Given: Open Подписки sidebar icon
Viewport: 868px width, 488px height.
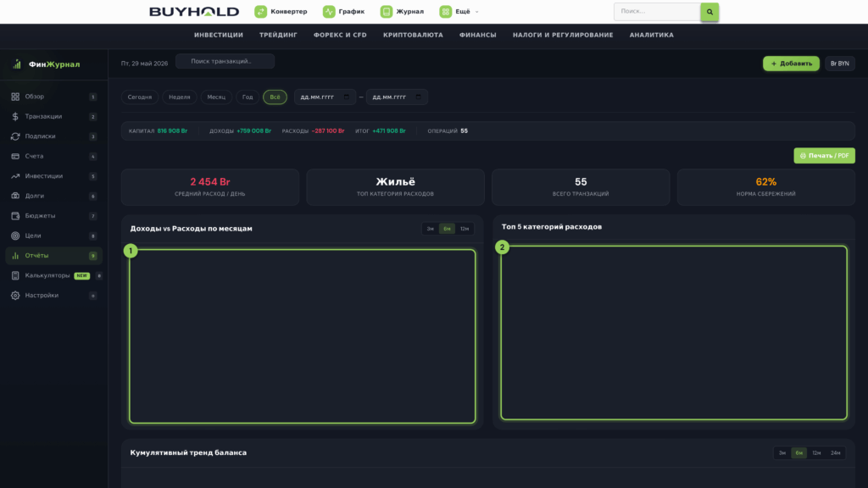Looking at the screenshot, I should (15, 136).
